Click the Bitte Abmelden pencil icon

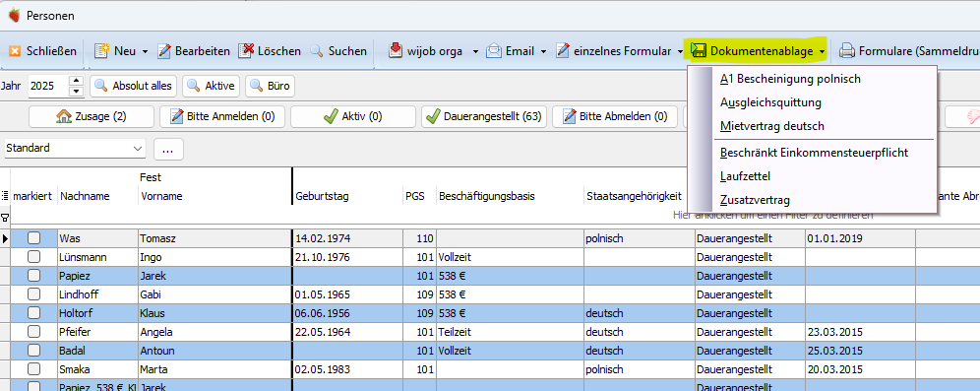(570, 116)
